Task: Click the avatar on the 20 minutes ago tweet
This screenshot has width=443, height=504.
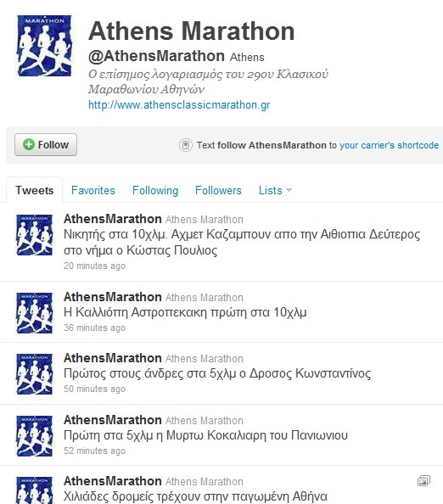Action: (x=35, y=235)
